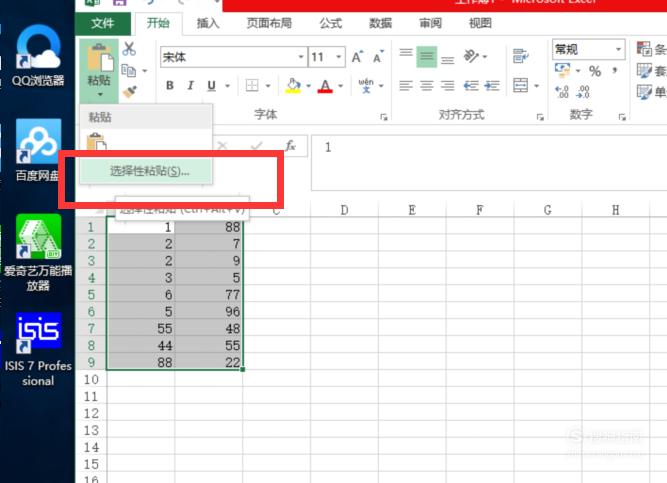Open 对齐方式 group dialog launcher
The width and height of the screenshot is (667, 483).
click(540, 117)
